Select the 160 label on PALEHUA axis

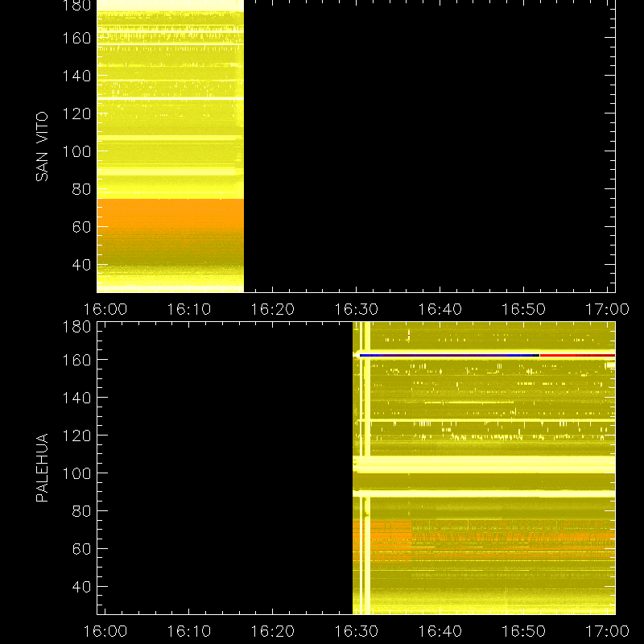coord(76,360)
